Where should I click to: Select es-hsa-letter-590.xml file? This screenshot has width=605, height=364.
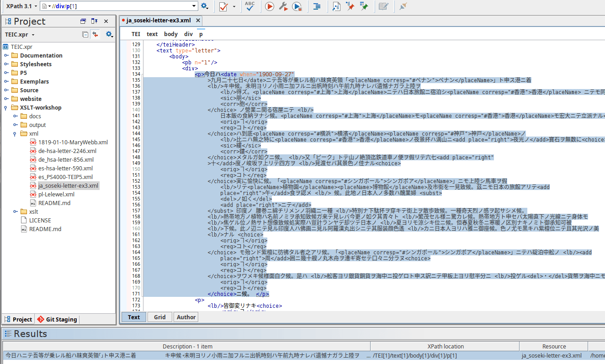point(65,169)
